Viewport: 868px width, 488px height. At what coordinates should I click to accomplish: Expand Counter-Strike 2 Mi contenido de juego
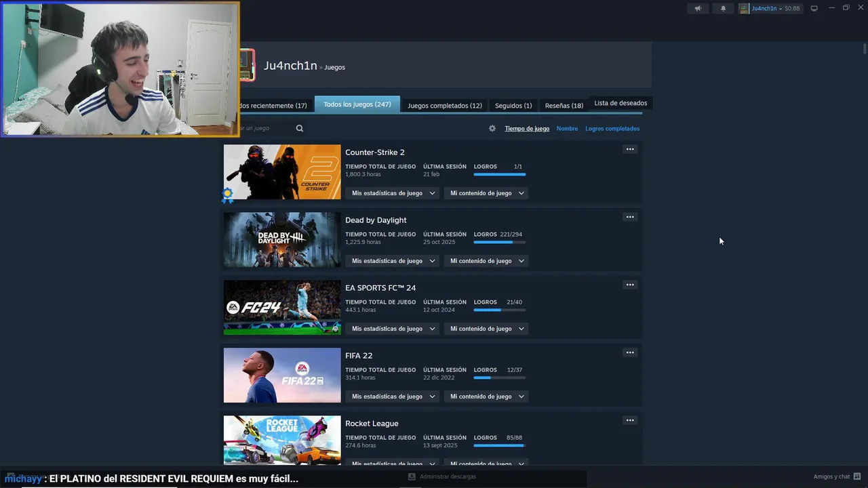(486, 193)
